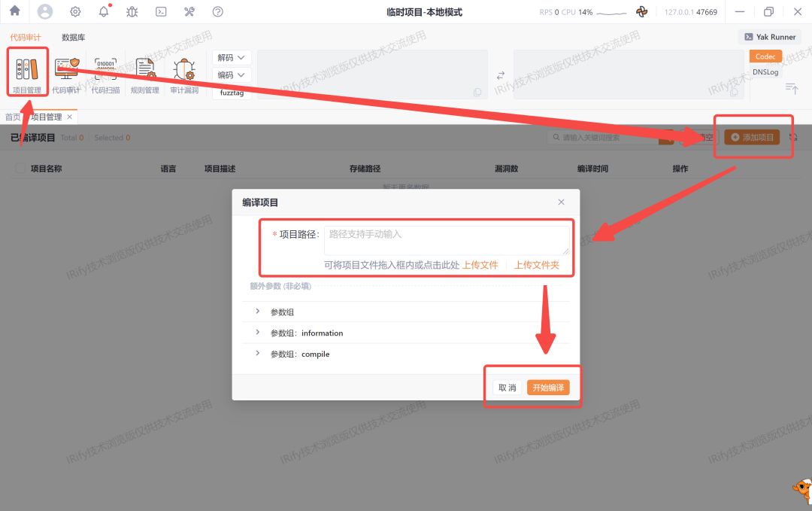Screen dimensions: 812x511
Task: Click the 操作 column header
Action: tap(680, 169)
